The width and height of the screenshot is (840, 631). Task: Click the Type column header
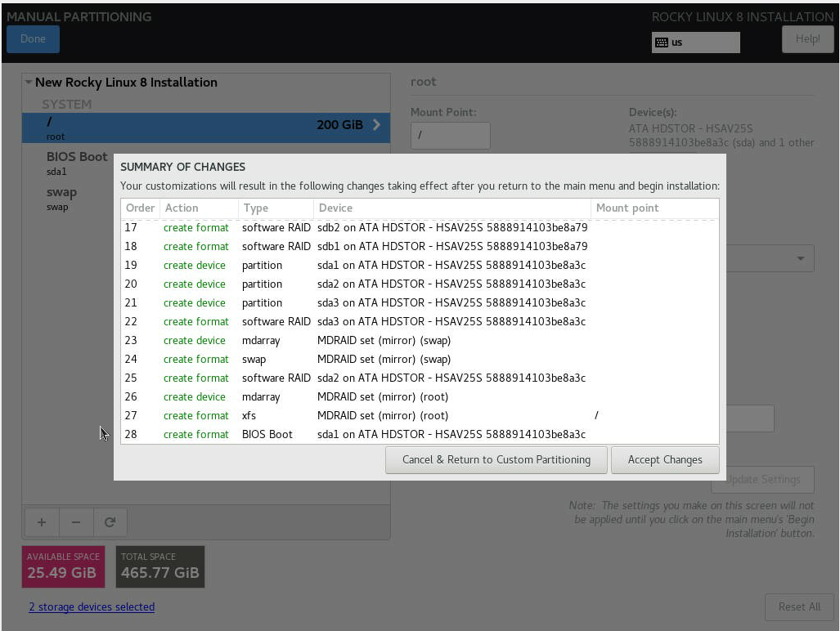click(276, 208)
